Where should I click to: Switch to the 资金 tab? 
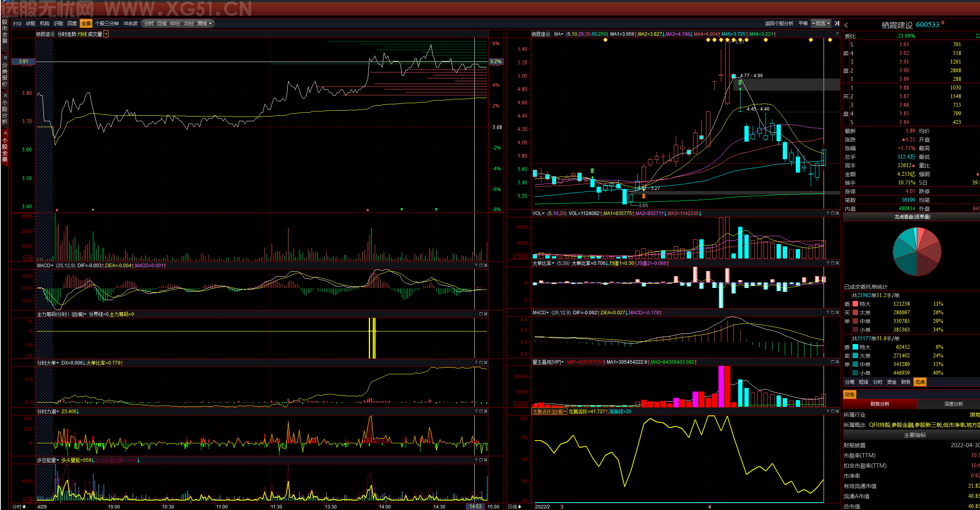tap(892, 382)
